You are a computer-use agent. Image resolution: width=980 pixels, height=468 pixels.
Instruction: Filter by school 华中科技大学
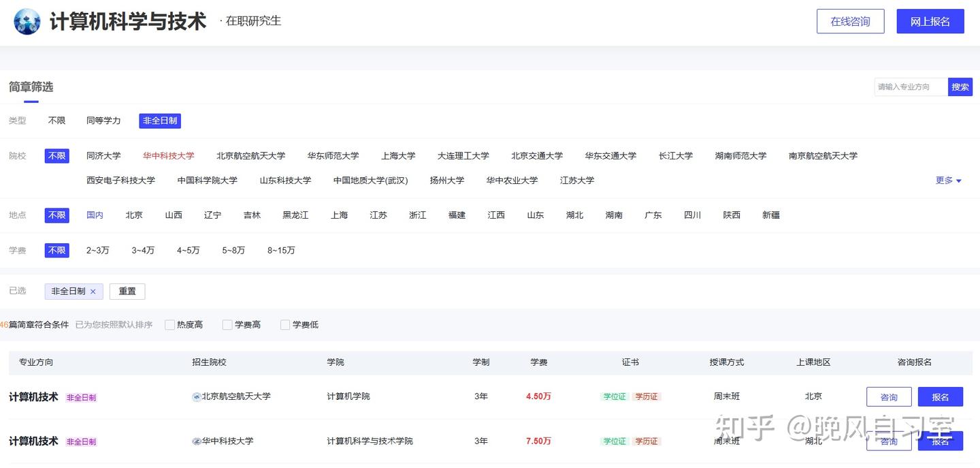point(169,156)
